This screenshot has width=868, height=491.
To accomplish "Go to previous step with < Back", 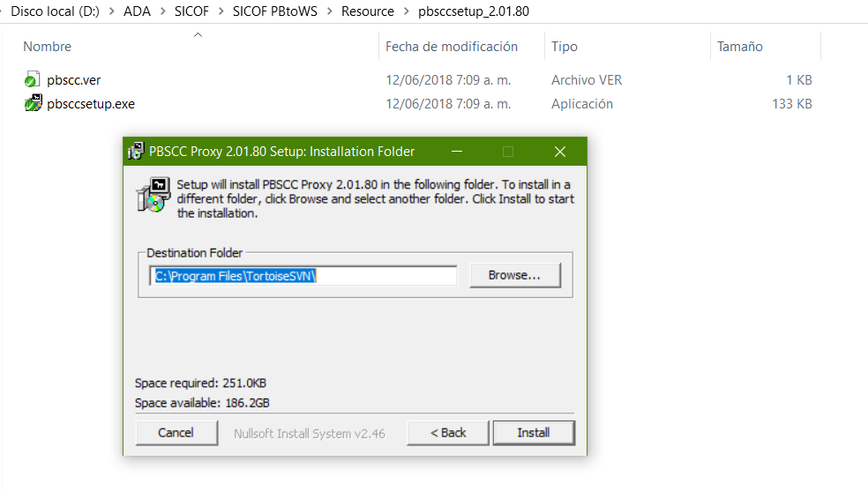I will click(448, 433).
